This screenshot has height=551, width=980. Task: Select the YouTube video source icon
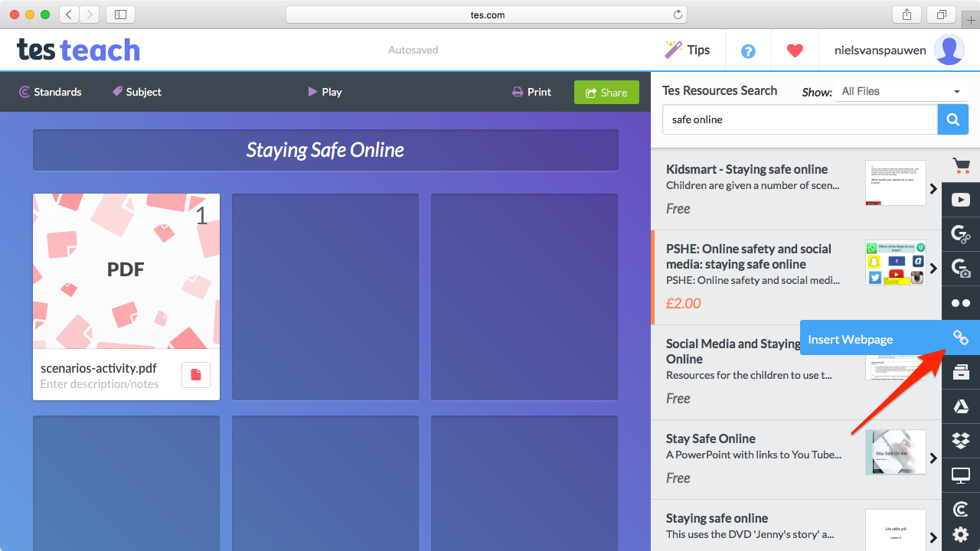click(x=961, y=200)
